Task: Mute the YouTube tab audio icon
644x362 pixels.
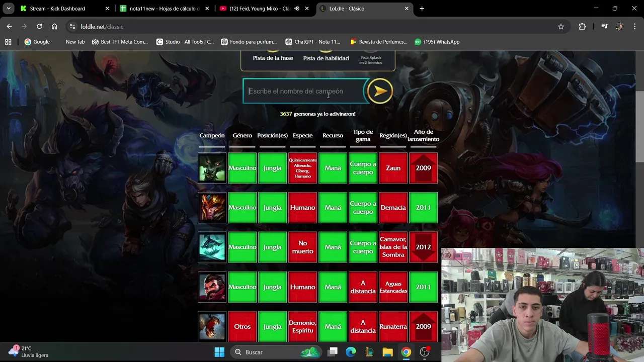Action: coord(297,9)
